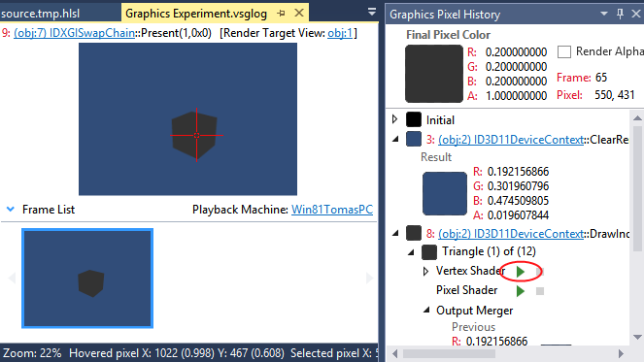Start debugging the Vertex Shader
The height and width of the screenshot is (362, 644).
pos(520,272)
